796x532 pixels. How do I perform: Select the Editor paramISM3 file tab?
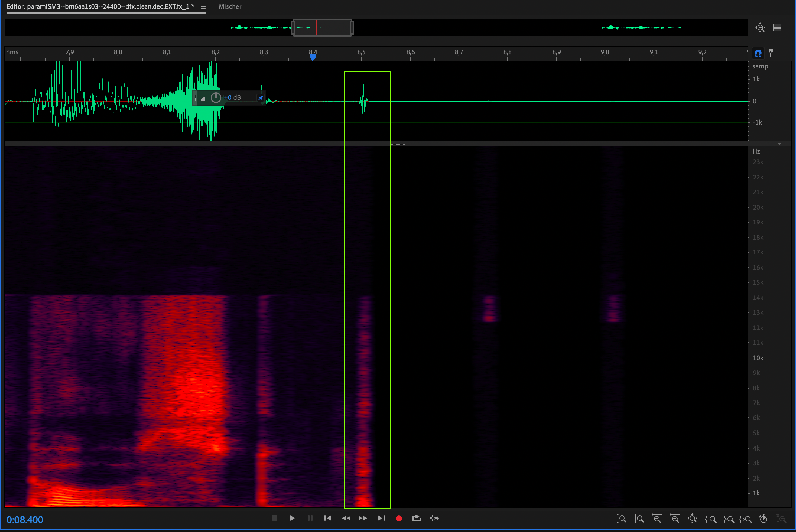click(100, 7)
